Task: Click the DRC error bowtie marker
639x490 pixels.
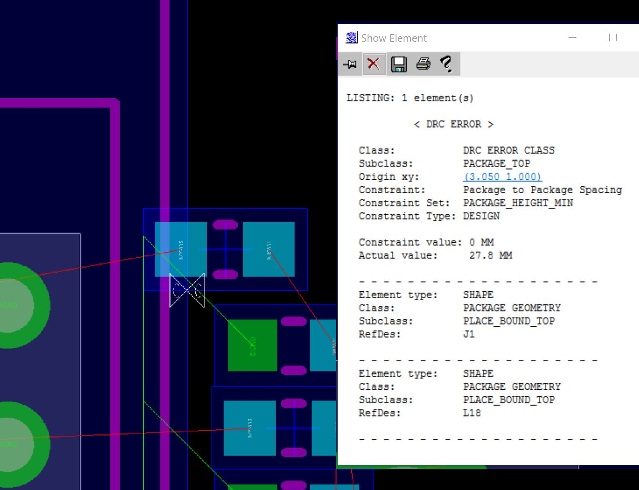Action: click(x=187, y=290)
